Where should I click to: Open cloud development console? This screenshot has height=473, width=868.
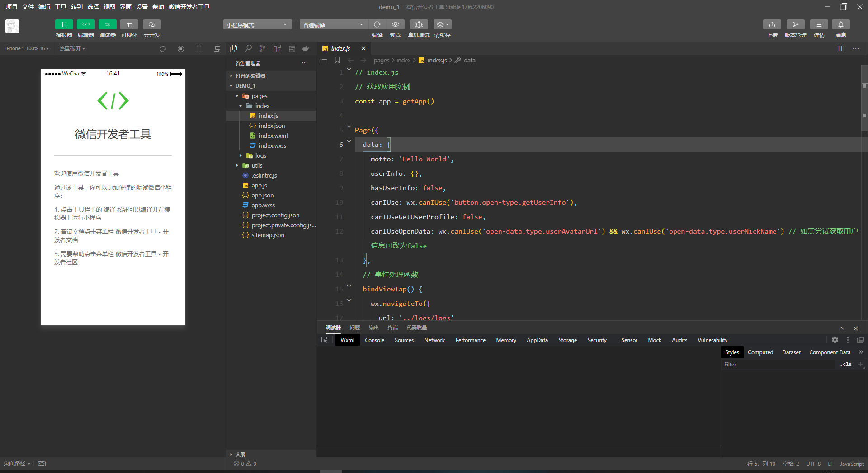click(152, 24)
